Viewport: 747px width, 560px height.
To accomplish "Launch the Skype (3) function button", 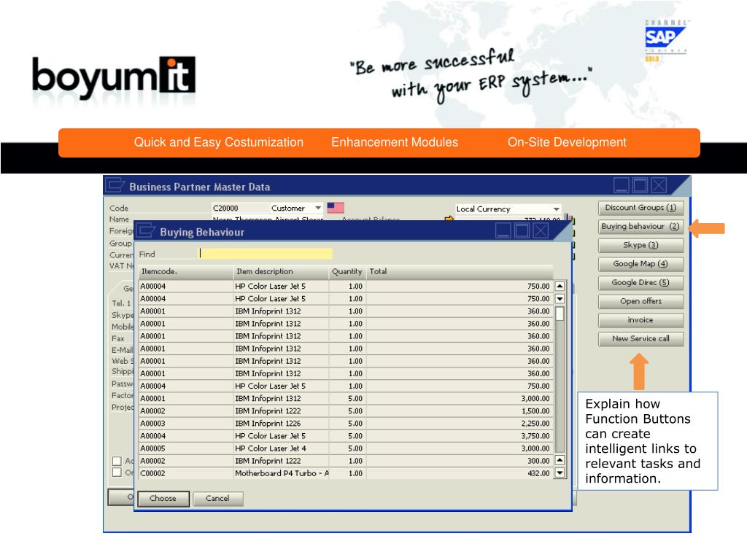I will tap(640, 245).
